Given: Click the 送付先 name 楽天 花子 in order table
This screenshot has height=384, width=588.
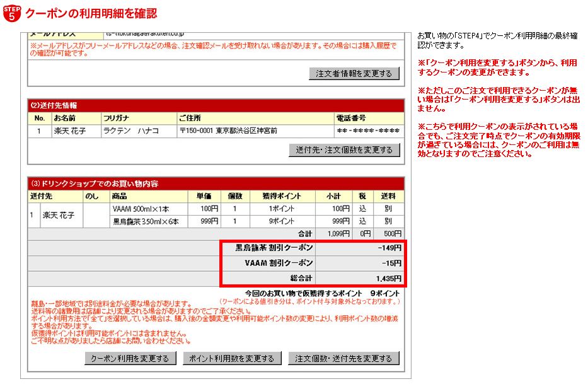Looking at the screenshot, I should coord(59,215).
